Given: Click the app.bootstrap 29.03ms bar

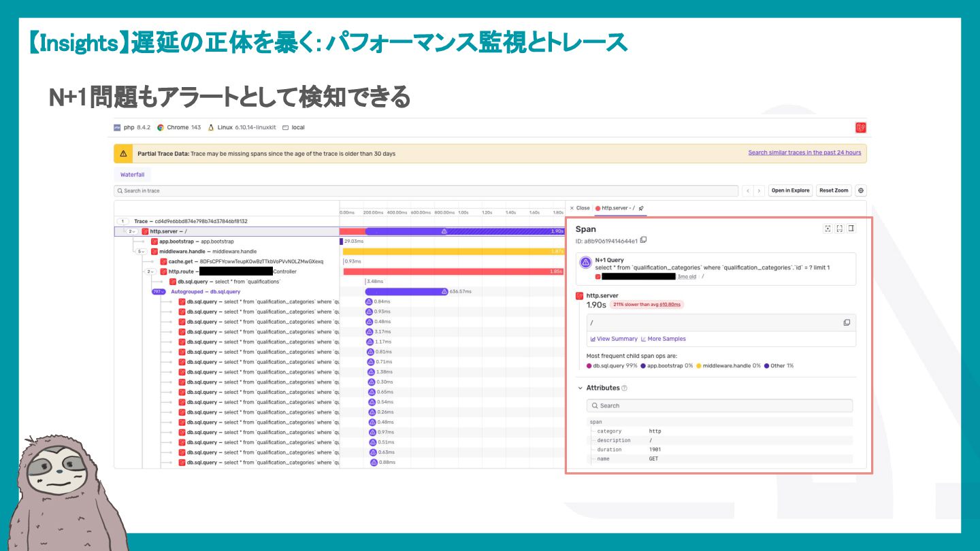Looking at the screenshot, I should click(x=342, y=241).
